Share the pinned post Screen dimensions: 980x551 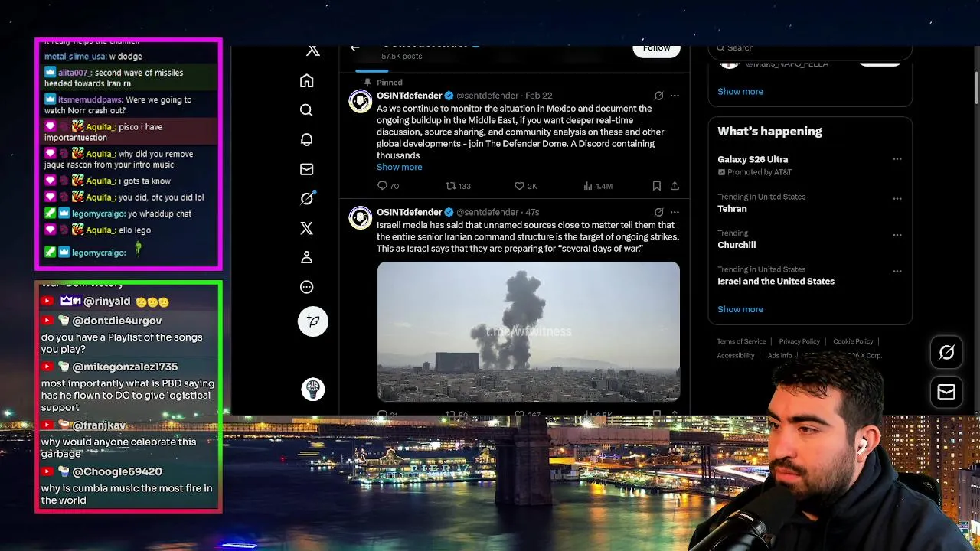click(675, 186)
